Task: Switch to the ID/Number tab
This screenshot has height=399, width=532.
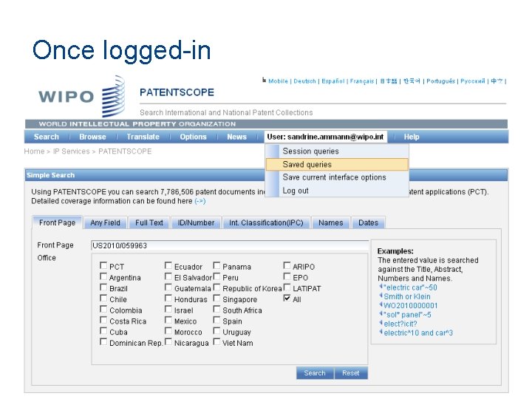Action: pos(196,222)
